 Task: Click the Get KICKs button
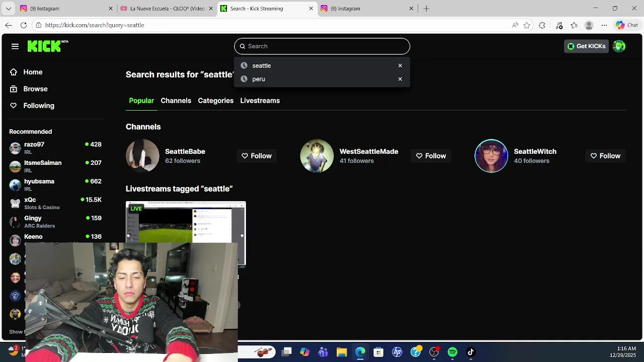coord(586,46)
